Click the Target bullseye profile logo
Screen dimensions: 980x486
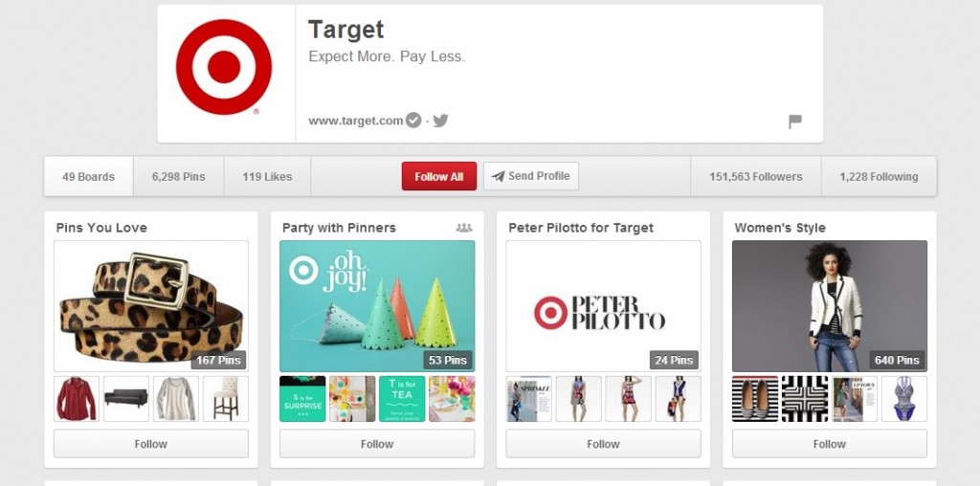pyautogui.click(x=224, y=67)
